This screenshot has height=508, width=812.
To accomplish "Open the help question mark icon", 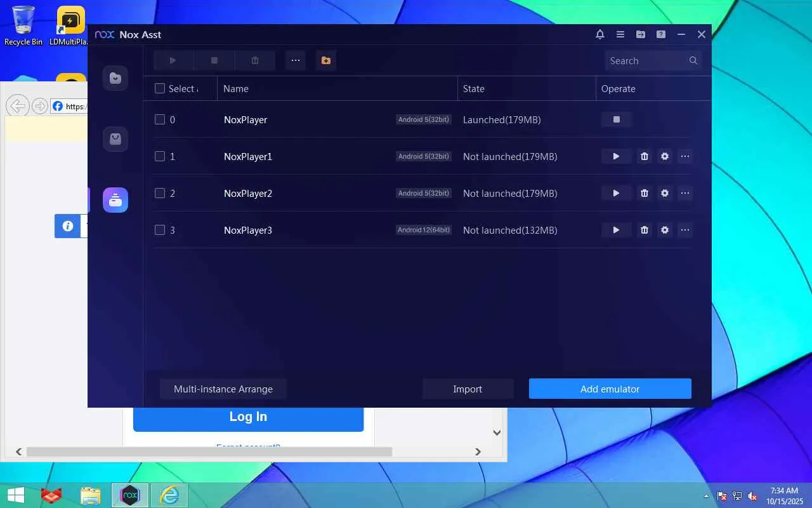I will coord(661,34).
